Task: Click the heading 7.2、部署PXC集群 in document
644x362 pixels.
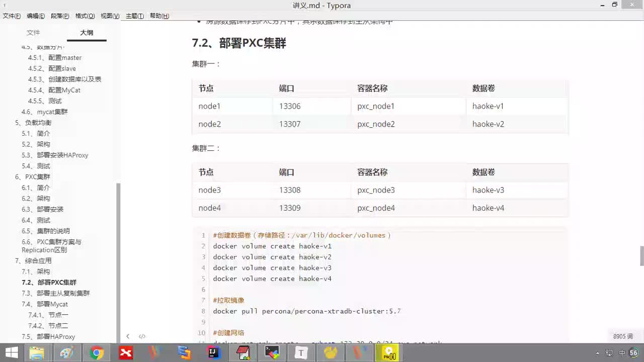Action: click(x=239, y=43)
